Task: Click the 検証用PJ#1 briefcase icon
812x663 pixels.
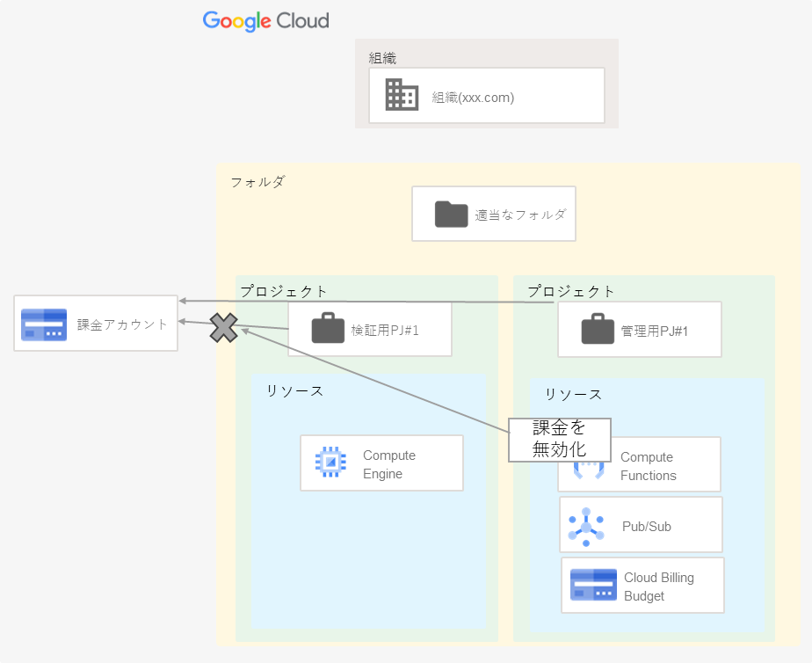Action: (x=329, y=329)
